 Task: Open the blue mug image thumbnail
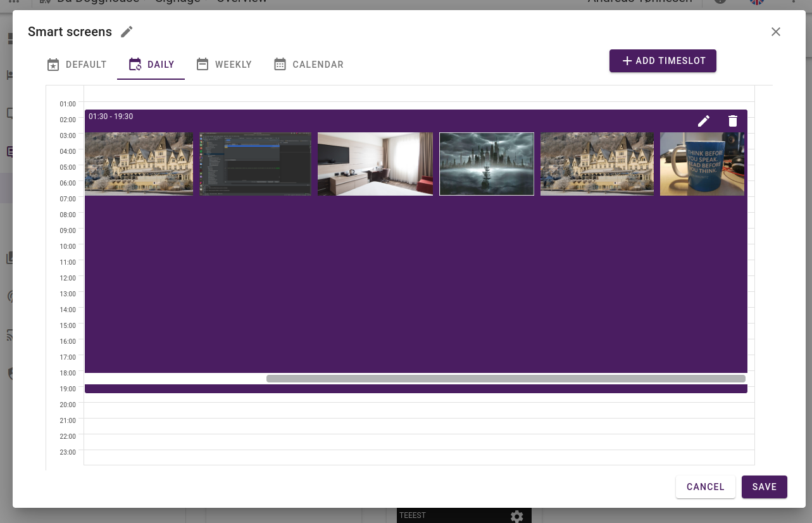(702, 163)
